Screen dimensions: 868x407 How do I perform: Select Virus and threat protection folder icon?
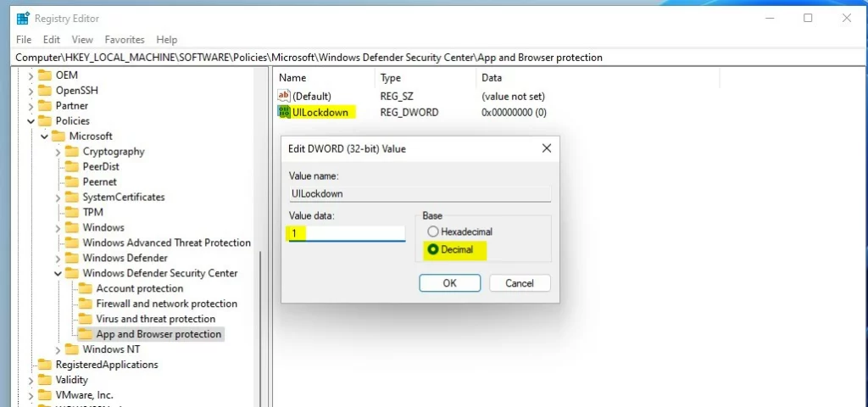point(86,319)
